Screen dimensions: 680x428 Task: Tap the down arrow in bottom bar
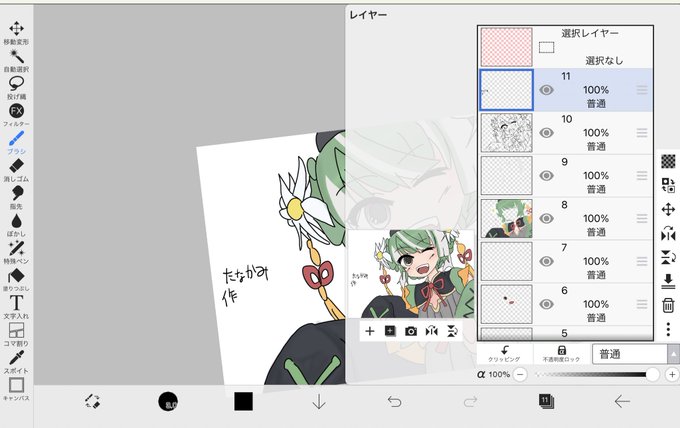pos(319,402)
